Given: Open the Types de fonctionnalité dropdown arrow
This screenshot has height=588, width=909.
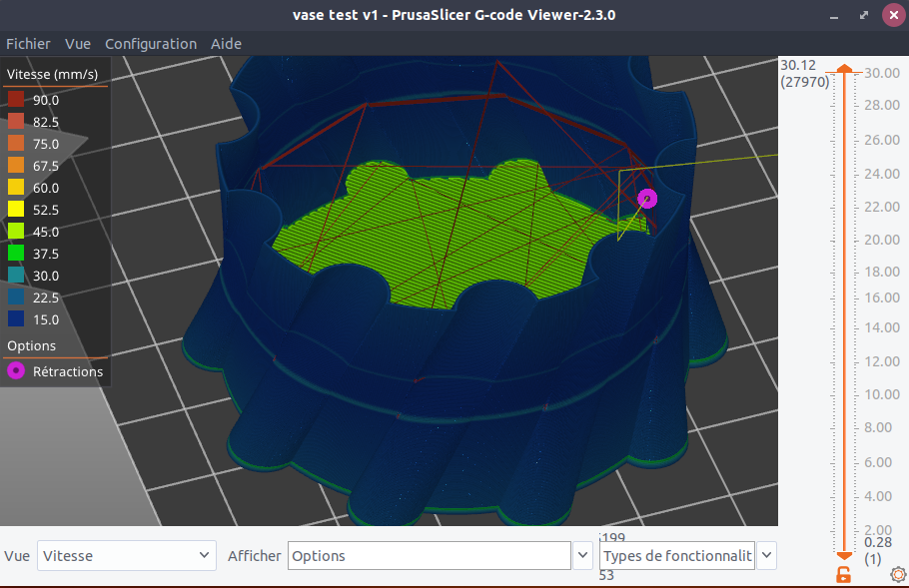Looking at the screenshot, I should point(766,556).
